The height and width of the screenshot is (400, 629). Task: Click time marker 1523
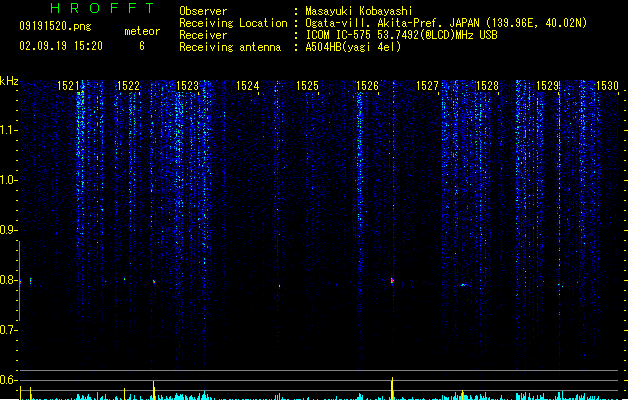[187, 86]
